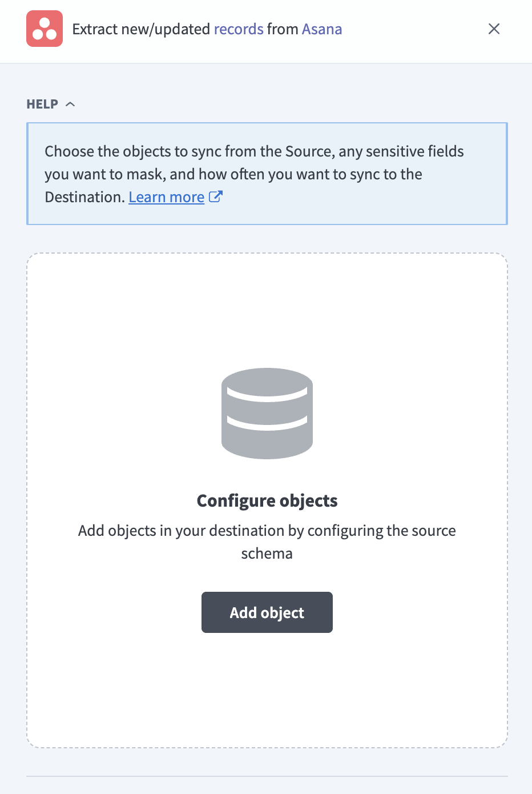Click the HELP section label
The width and height of the screenshot is (532, 794).
pyautogui.click(x=42, y=104)
